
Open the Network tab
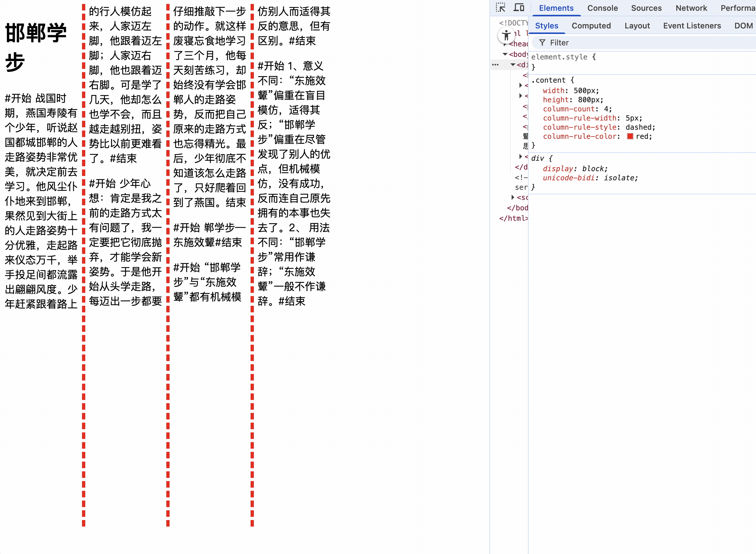[x=691, y=8]
